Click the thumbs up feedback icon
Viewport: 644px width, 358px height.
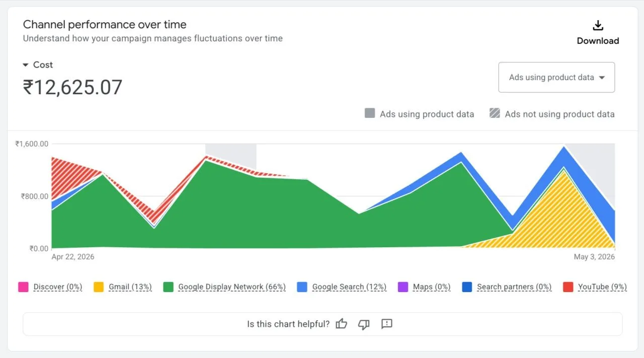(x=342, y=324)
